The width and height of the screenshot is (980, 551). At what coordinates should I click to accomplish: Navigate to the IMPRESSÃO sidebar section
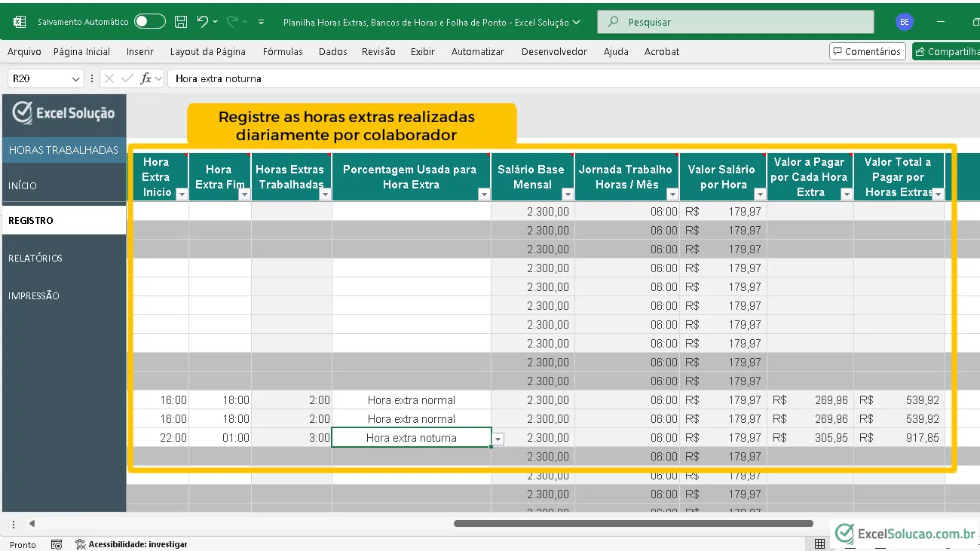click(x=34, y=295)
